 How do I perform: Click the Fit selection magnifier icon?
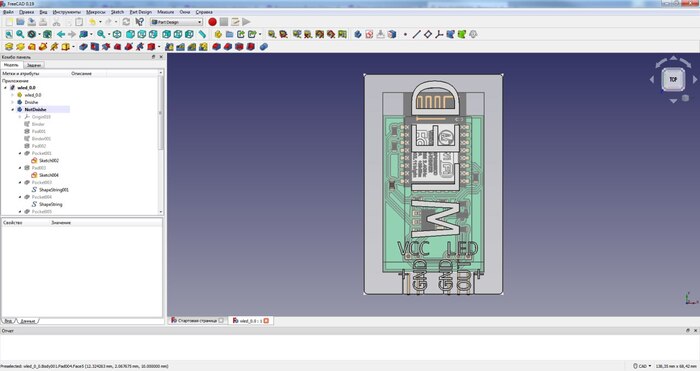click(x=21, y=34)
